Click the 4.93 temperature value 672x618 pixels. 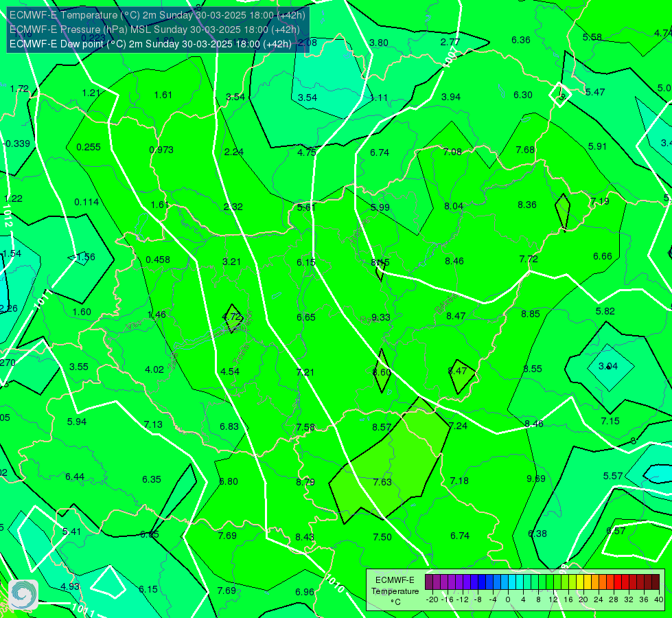point(69,586)
